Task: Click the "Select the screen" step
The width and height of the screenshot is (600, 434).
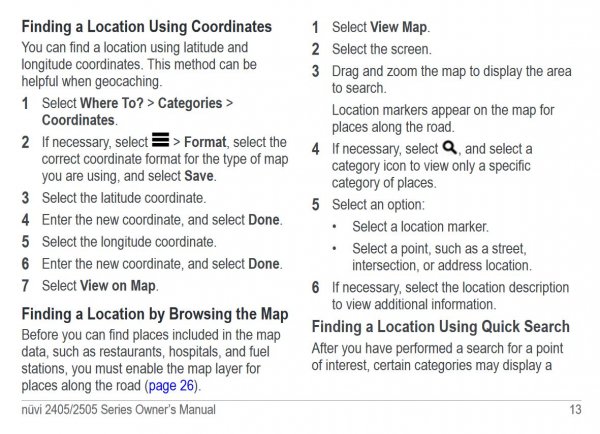Action: click(382, 49)
